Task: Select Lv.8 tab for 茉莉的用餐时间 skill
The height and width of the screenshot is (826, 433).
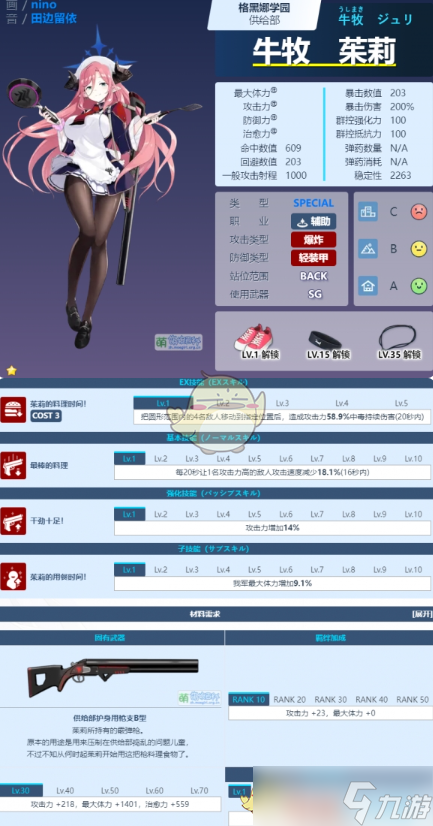Action: click(349, 569)
